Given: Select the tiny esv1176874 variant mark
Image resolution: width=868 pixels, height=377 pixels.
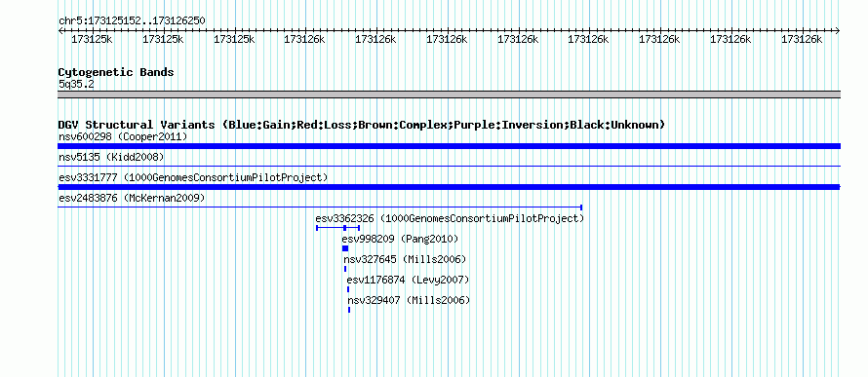Looking at the screenshot, I should 348,289.
